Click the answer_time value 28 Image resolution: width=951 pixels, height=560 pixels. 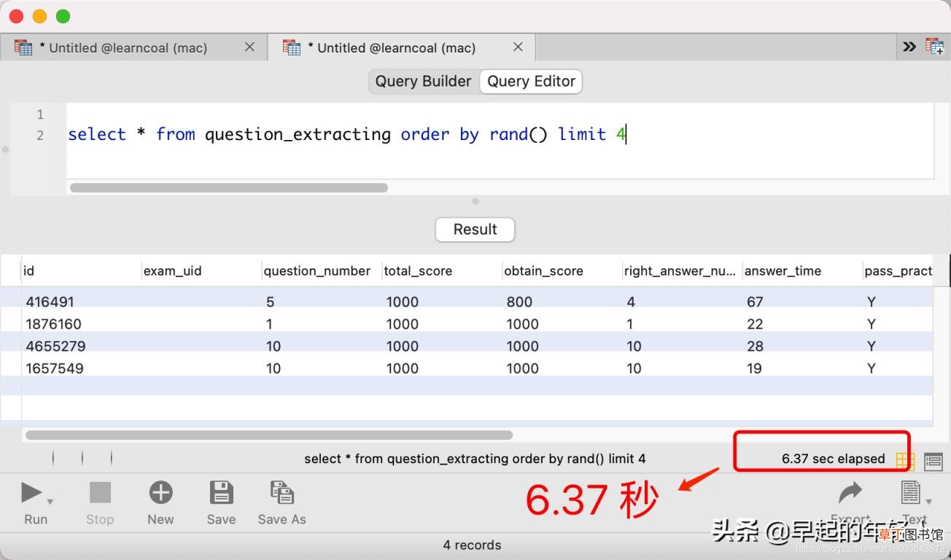(x=755, y=346)
